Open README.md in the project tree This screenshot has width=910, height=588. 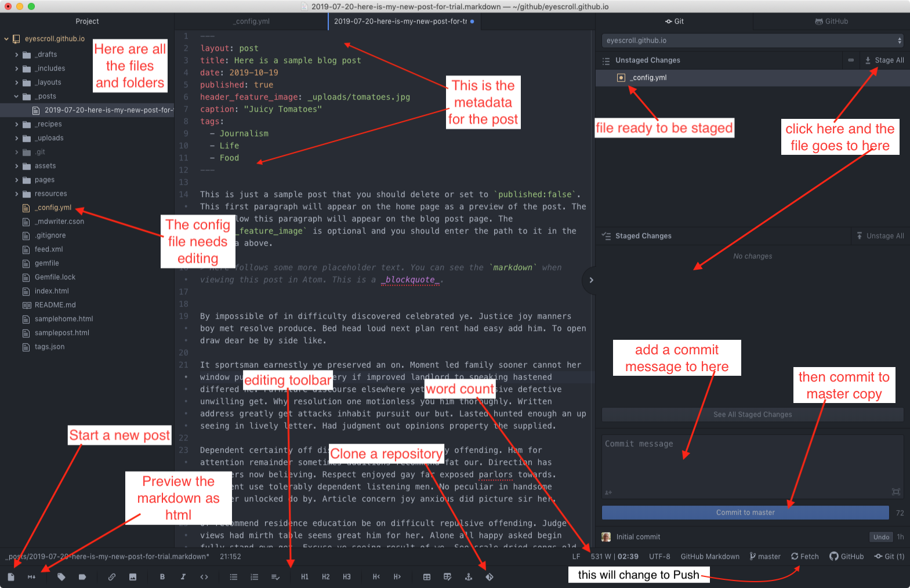pos(55,305)
